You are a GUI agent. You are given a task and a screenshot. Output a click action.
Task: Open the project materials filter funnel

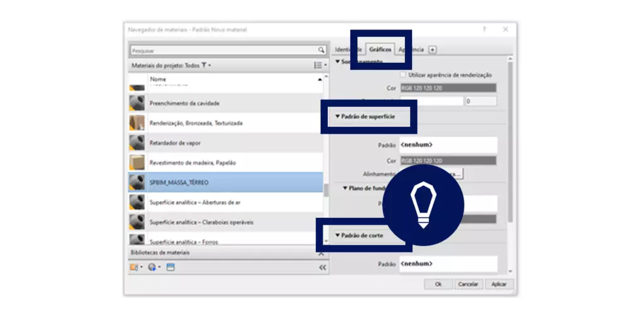(206, 65)
